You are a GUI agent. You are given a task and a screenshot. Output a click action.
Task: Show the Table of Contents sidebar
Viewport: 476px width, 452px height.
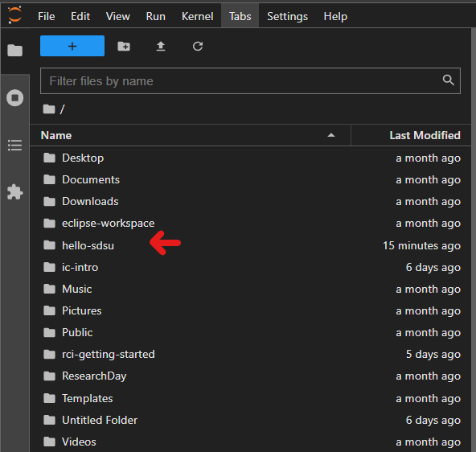[14, 146]
